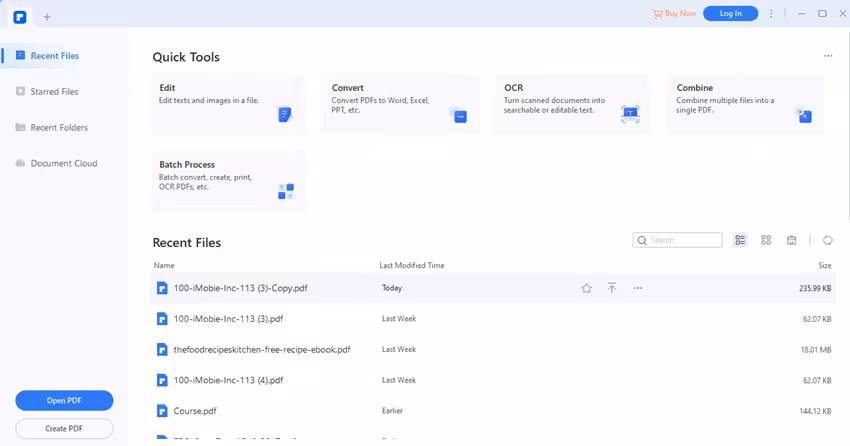Switch to list view of recent files

tap(741, 240)
